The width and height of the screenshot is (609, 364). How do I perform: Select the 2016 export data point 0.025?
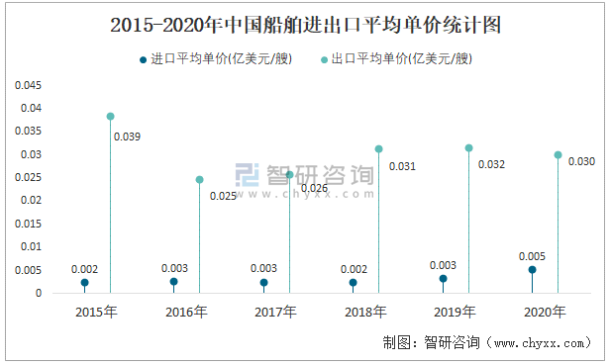click(200, 180)
